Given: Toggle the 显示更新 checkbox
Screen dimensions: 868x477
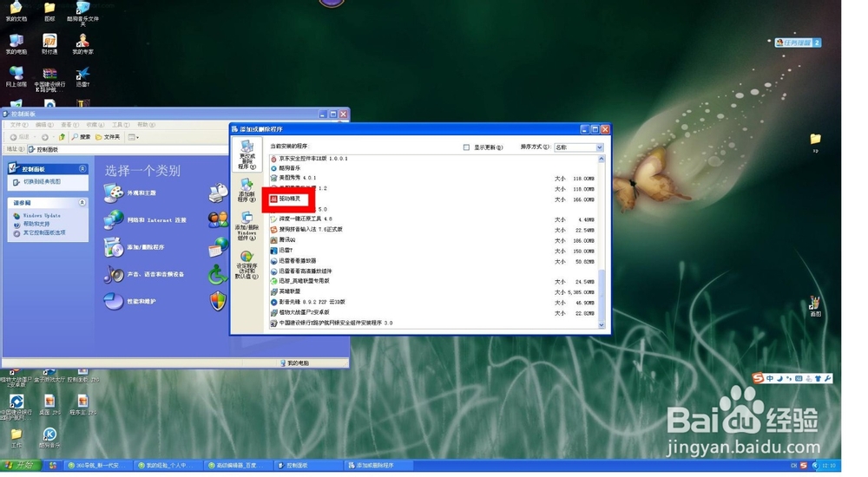Looking at the screenshot, I should (466, 147).
